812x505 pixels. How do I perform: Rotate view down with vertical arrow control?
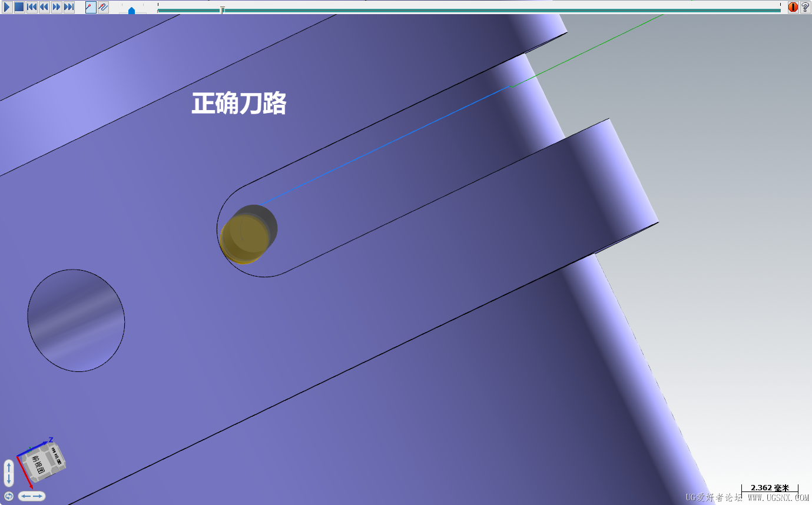coord(9,480)
